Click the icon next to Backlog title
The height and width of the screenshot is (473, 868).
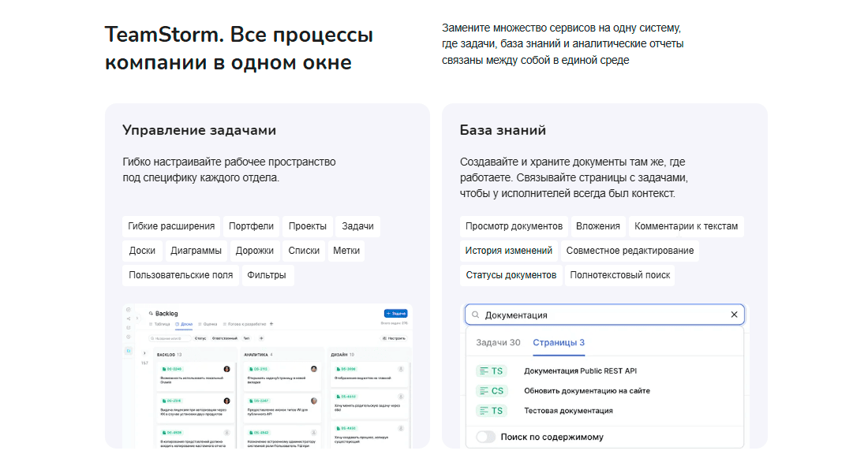point(151,313)
